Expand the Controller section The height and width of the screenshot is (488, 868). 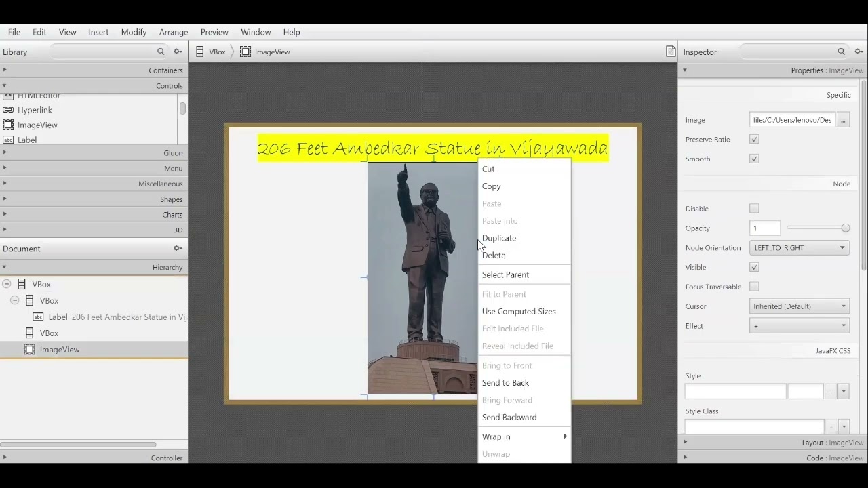[94, 457]
